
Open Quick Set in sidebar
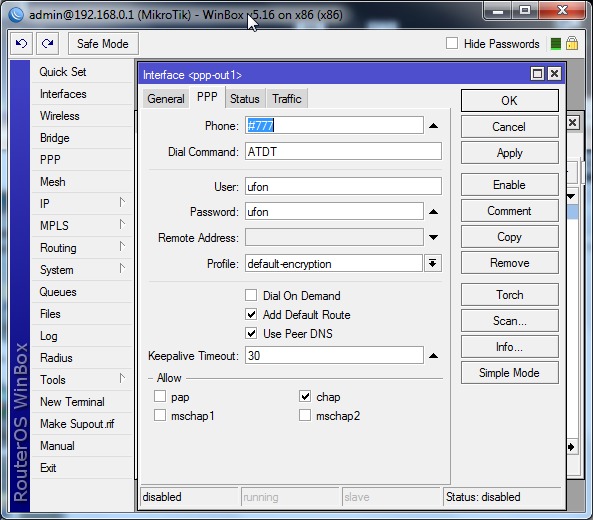point(81,72)
